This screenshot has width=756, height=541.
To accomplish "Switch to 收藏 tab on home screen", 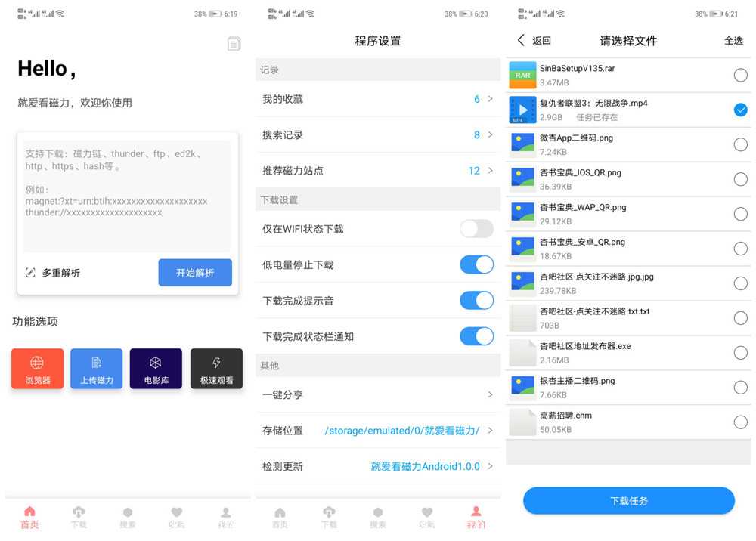I will click(x=176, y=518).
